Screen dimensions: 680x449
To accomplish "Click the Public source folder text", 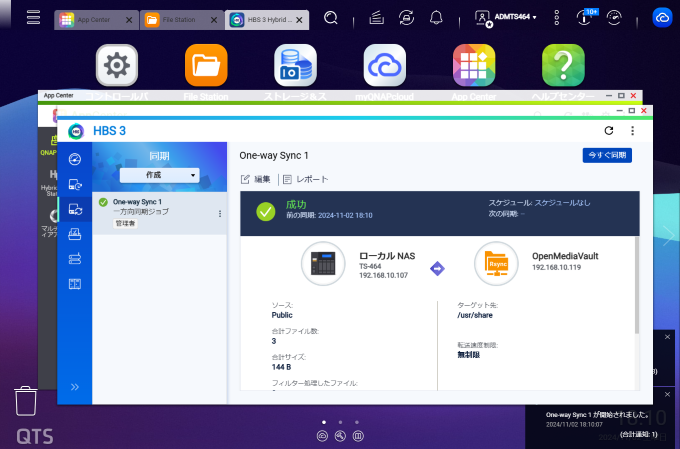I will (x=282, y=315).
